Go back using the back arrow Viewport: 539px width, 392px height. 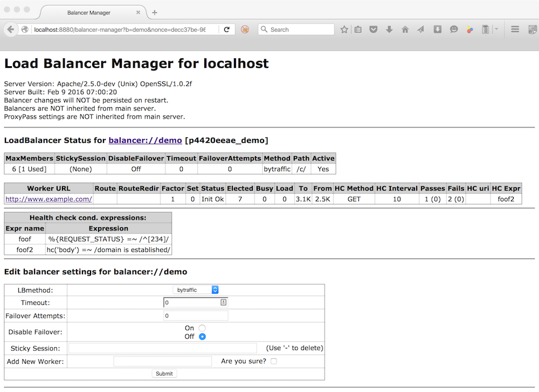pyautogui.click(x=11, y=29)
